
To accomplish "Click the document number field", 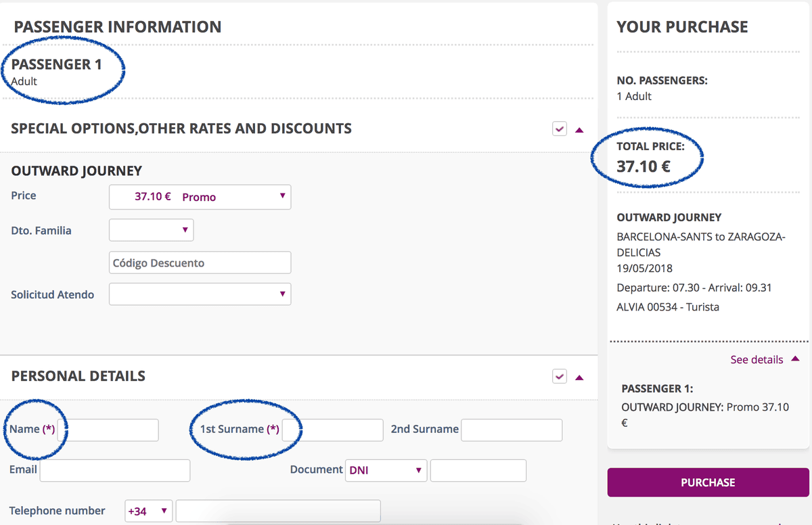I will coord(478,470).
